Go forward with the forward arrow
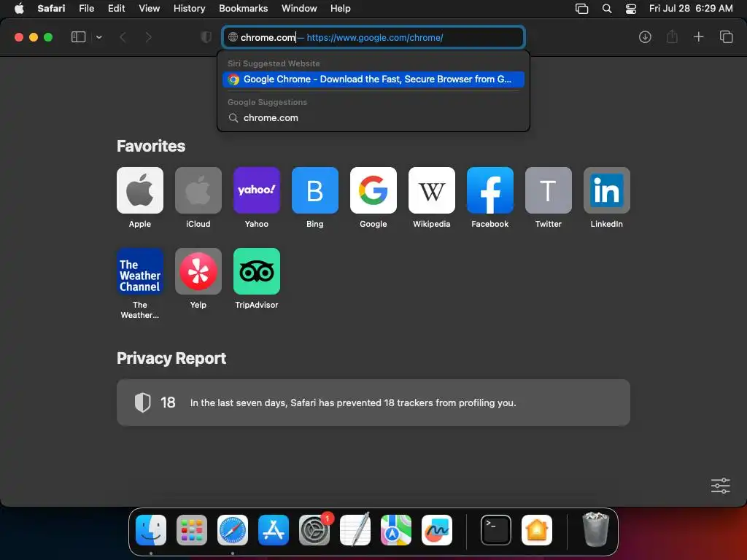This screenshot has height=560, width=747. 148,37
